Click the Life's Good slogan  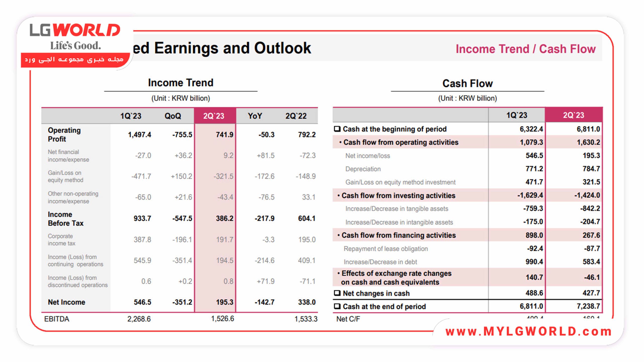tap(75, 46)
